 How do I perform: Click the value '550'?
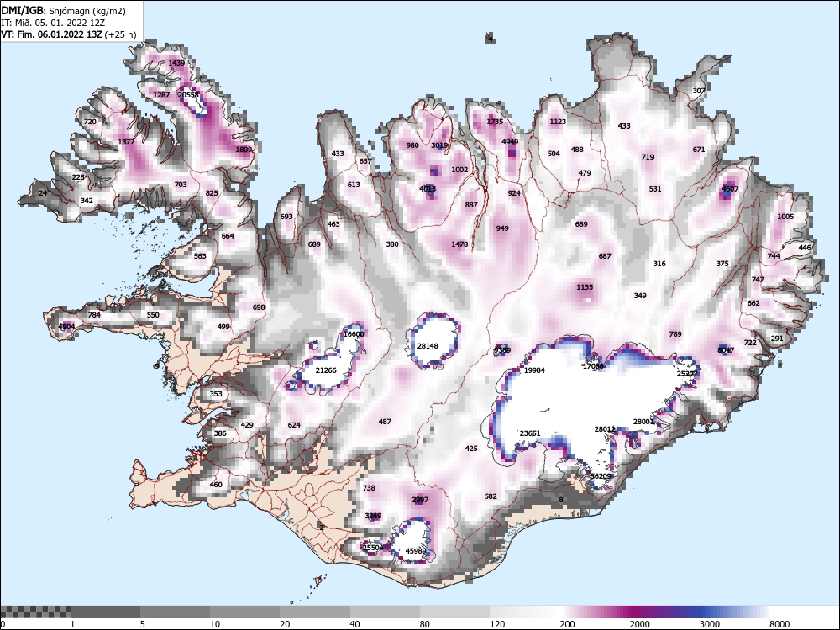153,315
